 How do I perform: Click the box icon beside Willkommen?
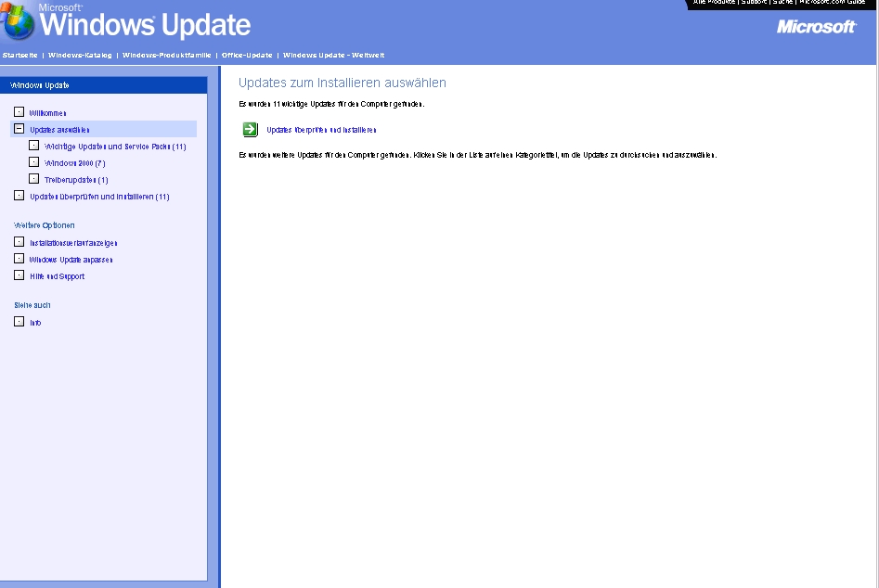click(19, 112)
